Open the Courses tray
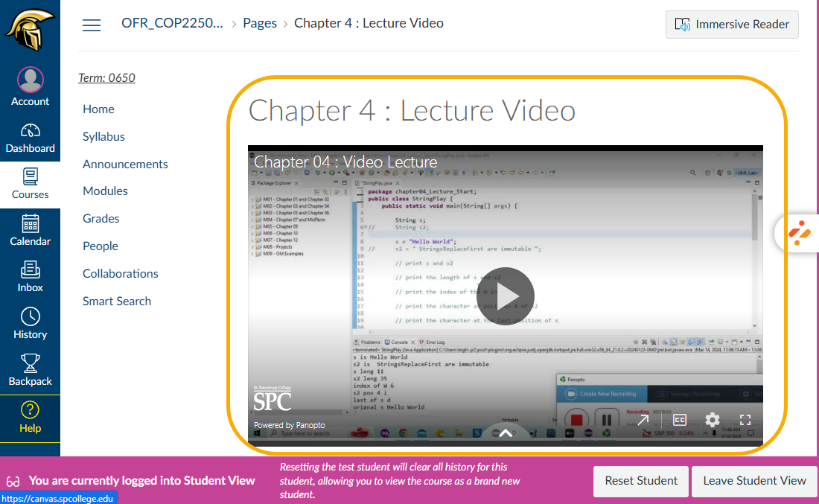Viewport: 819px width, 504px height. pyautogui.click(x=30, y=185)
